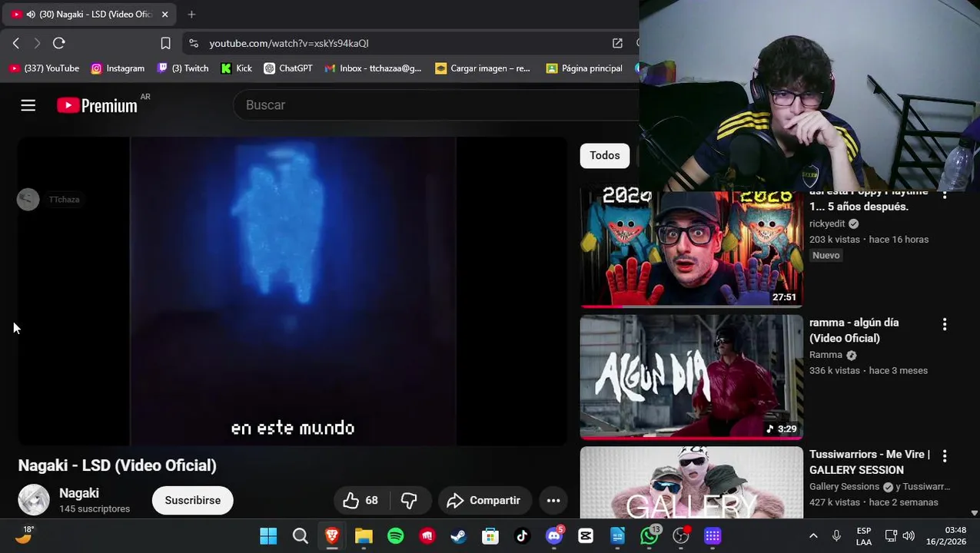
Task: Bookmark this page icon in address bar
Action: tap(165, 43)
